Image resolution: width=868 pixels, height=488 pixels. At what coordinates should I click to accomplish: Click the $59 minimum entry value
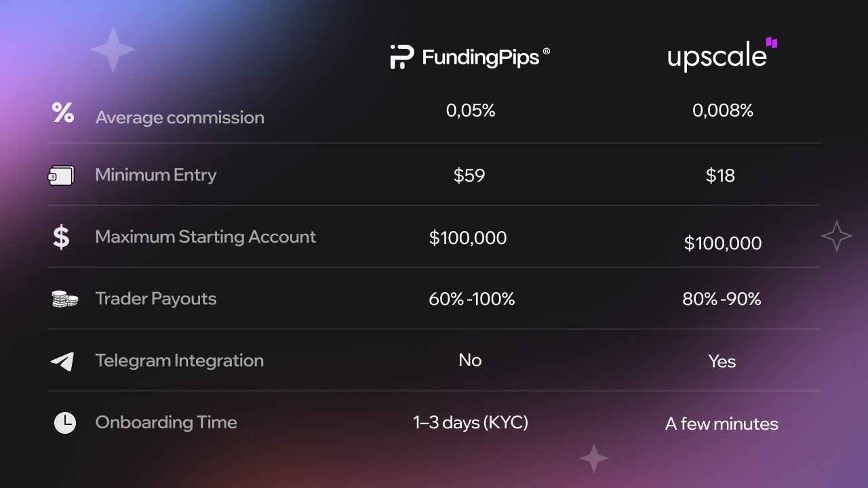(469, 176)
